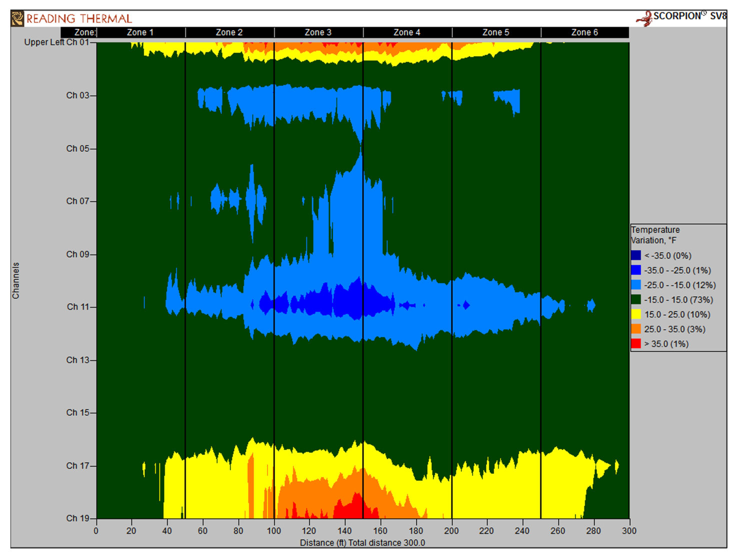Select the Zone 1 header
740x560 pixels.
click(140, 32)
